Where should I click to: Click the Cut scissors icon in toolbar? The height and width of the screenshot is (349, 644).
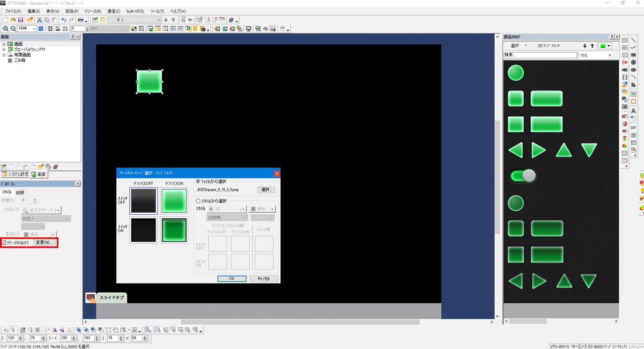click(x=40, y=20)
